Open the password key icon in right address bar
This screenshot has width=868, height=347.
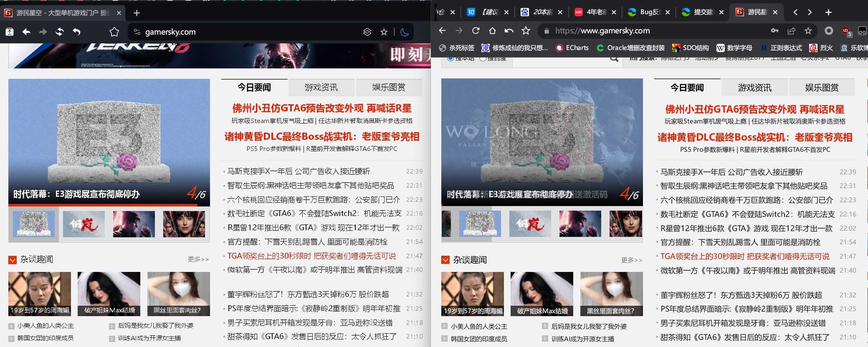pos(774,30)
